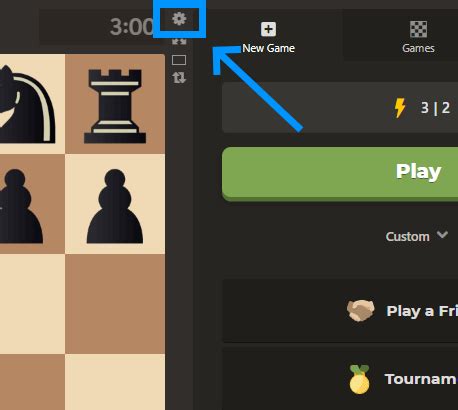The width and height of the screenshot is (458, 410).
Task: Open board settings via the gear icon
Action: tap(179, 19)
